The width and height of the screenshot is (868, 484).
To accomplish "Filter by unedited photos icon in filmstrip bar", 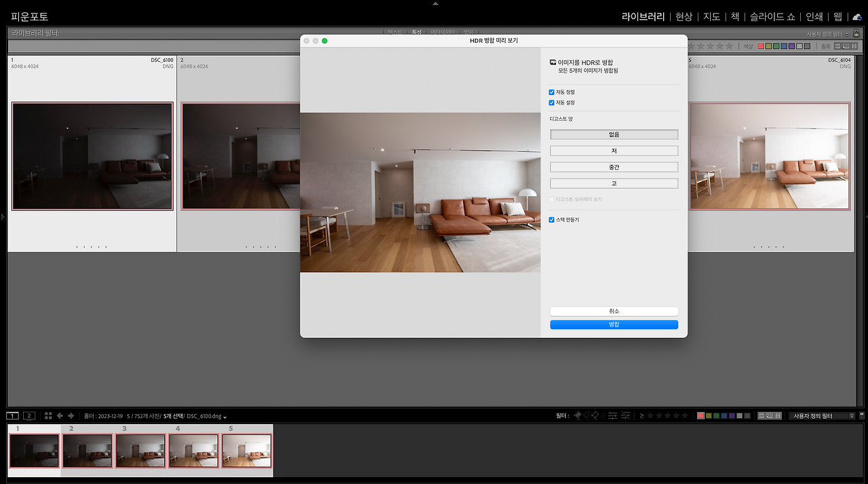I will [x=625, y=415].
